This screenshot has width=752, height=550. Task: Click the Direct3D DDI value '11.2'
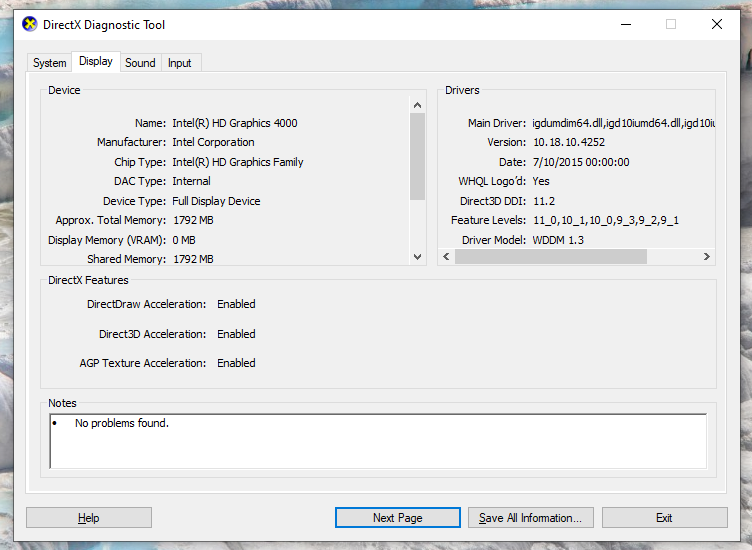click(x=544, y=201)
